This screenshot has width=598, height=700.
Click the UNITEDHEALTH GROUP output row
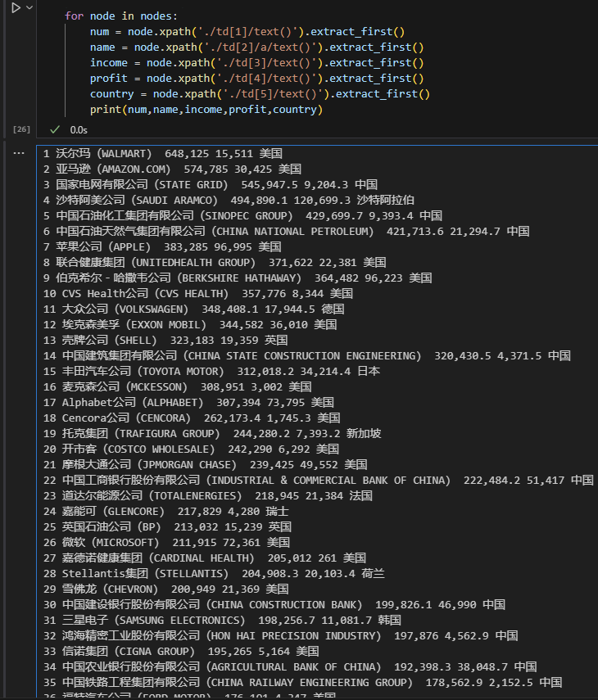[x=215, y=263]
